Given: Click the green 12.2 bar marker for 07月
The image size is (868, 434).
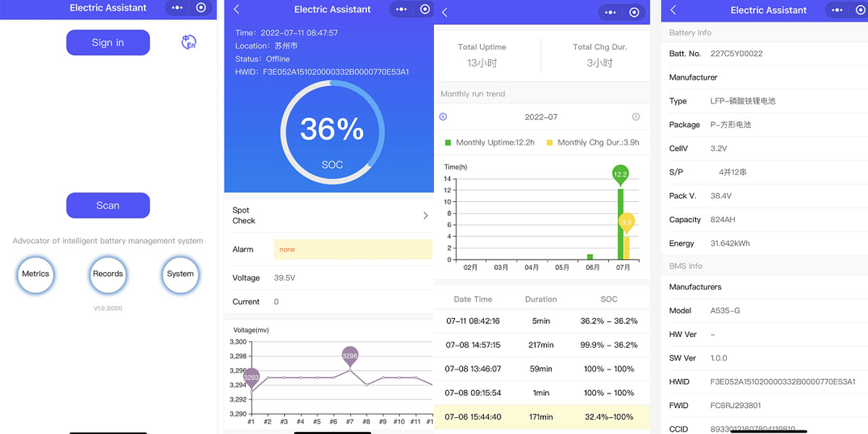Looking at the screenshot, I should tap(620, 174).
